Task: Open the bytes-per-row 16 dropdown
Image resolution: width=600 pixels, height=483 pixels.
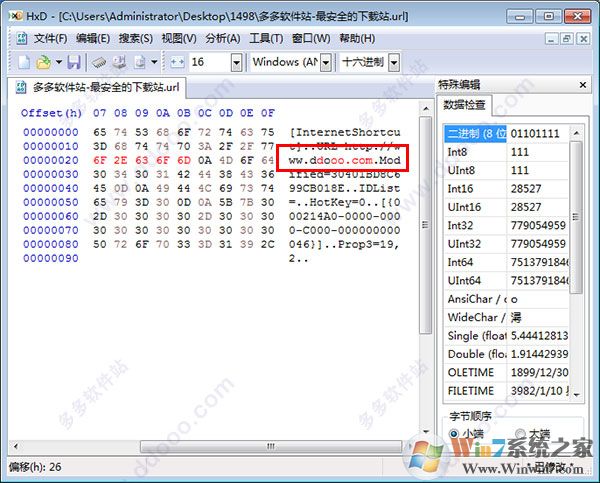Action: 236,62
